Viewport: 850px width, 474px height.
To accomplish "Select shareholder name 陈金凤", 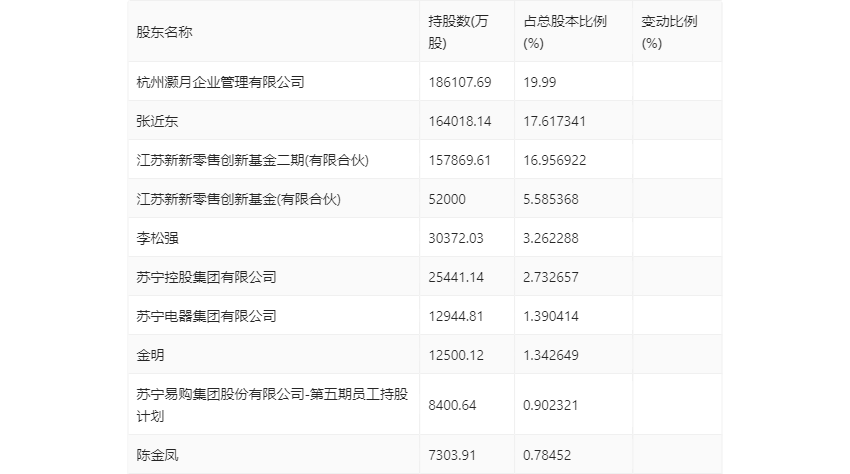I will point(157,455).
